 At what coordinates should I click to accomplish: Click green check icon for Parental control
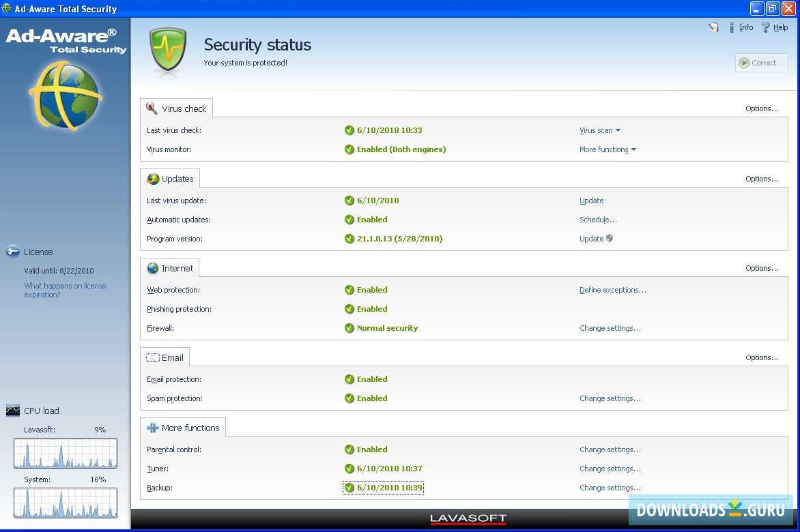tap(349, 449)
